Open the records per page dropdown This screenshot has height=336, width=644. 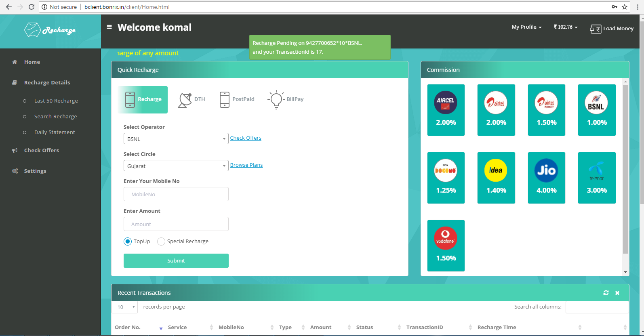(125, 307)
